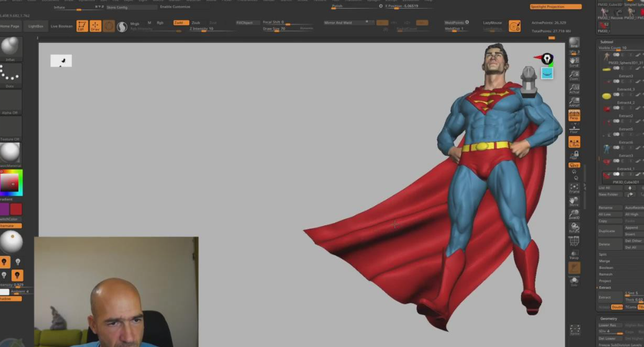Click the Gizmo 3D icon beside Draw
This screenshot has width=644, height=347.
click(x=109, y=26)
